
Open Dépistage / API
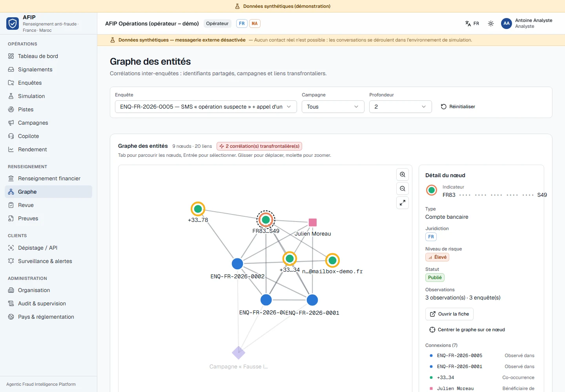[49, 248]
